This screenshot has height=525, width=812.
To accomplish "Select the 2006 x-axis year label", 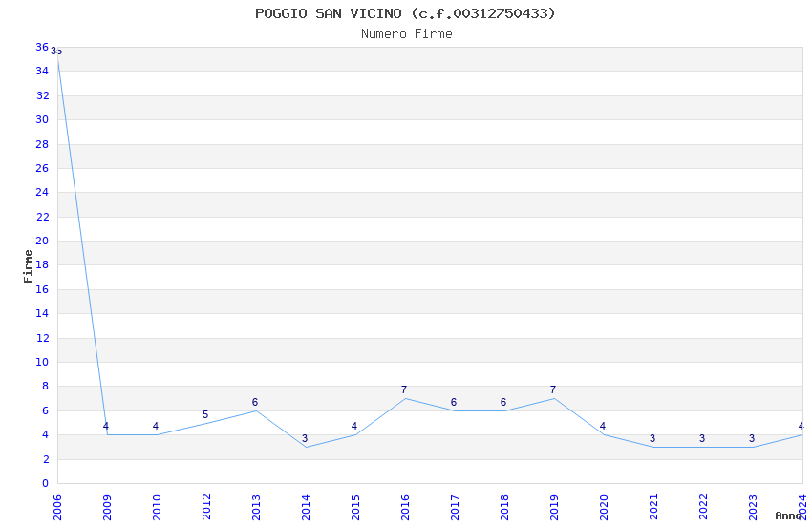I will click(x=57, y=508).
